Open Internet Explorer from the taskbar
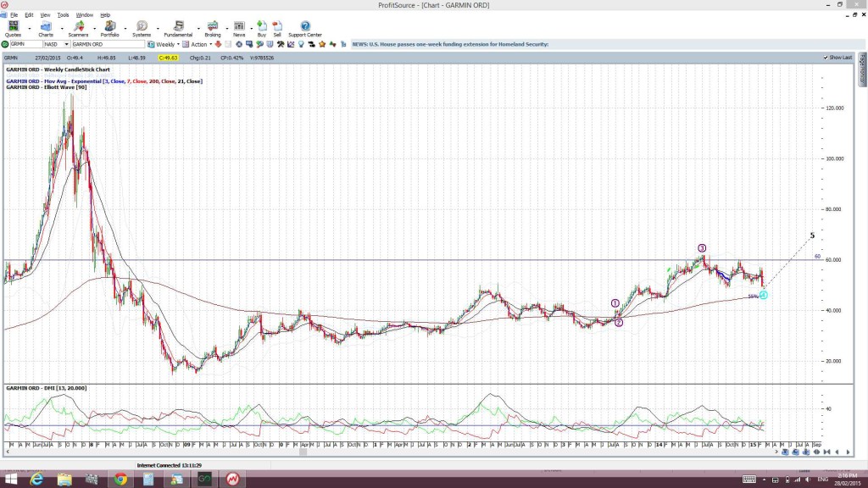The image size is (868, 488). 36,480
